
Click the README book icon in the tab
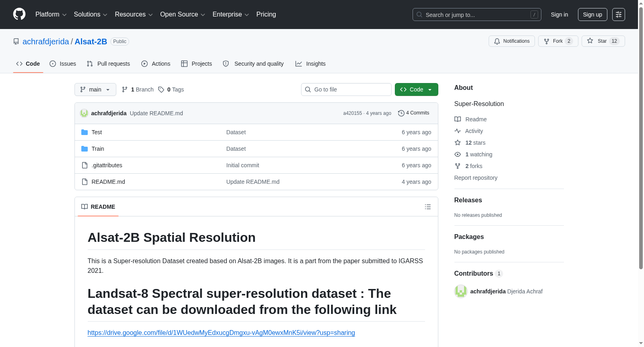(x=85, y=207)
